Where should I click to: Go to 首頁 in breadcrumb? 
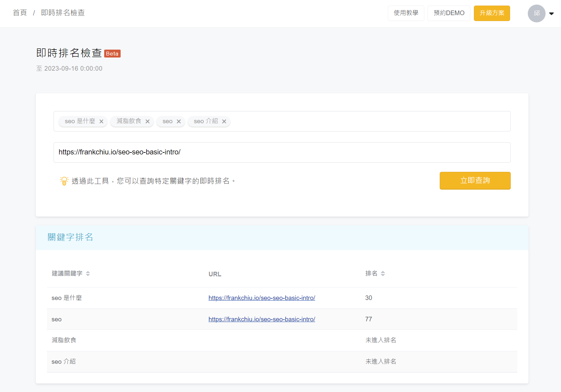[20, 13]
